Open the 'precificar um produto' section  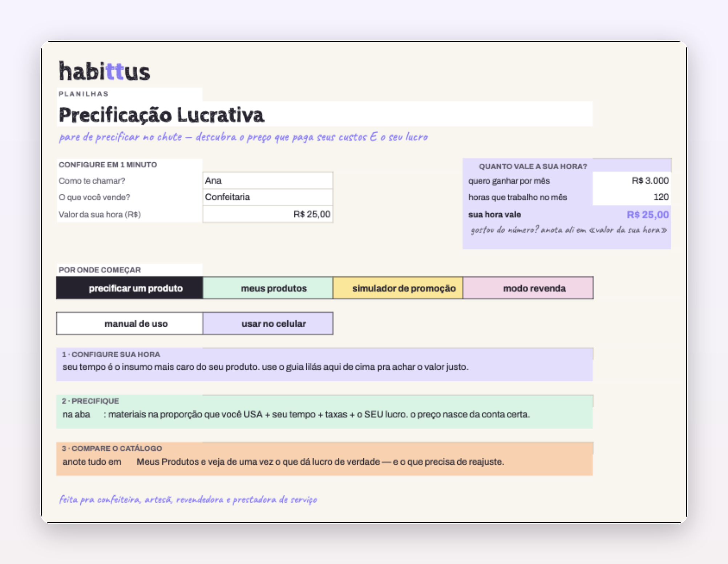[129, 288]
